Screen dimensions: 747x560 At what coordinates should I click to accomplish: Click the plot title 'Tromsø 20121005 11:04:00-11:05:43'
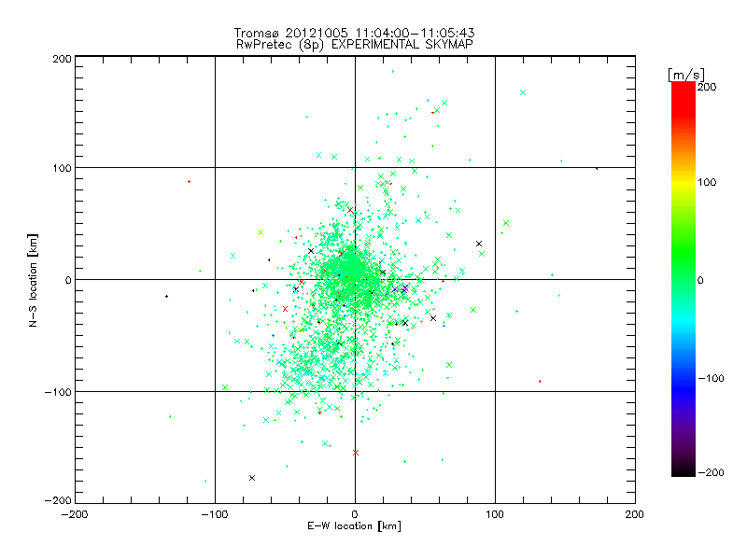[355, 33]
